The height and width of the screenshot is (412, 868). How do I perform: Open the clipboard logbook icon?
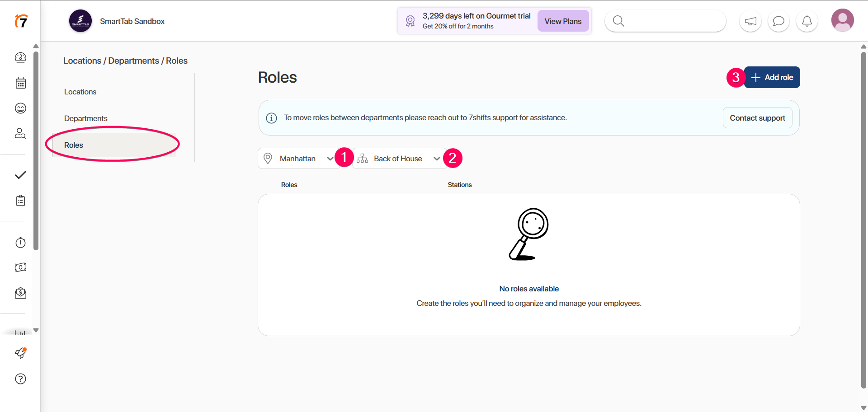20,201
